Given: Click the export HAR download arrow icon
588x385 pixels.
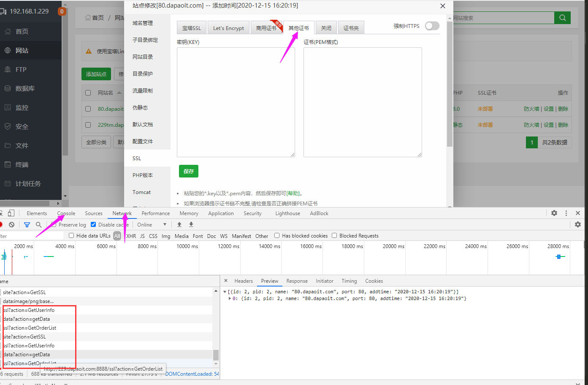Looking at the screenshot, I should click(x=191, y=224).
